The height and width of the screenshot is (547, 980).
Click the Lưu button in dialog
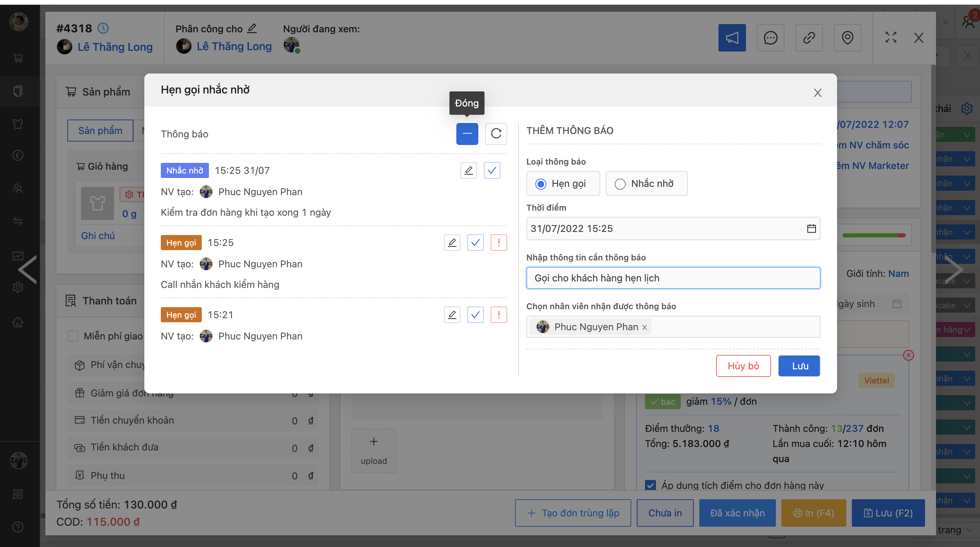tap(799, 366)
